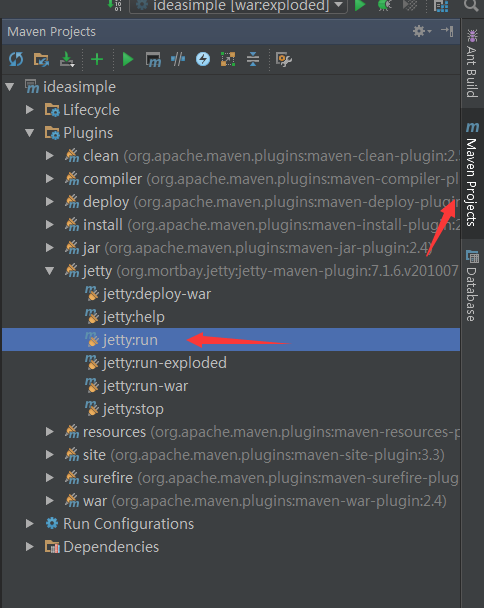
Task: Expand the deploy plugin node
Action: [50, 202]
